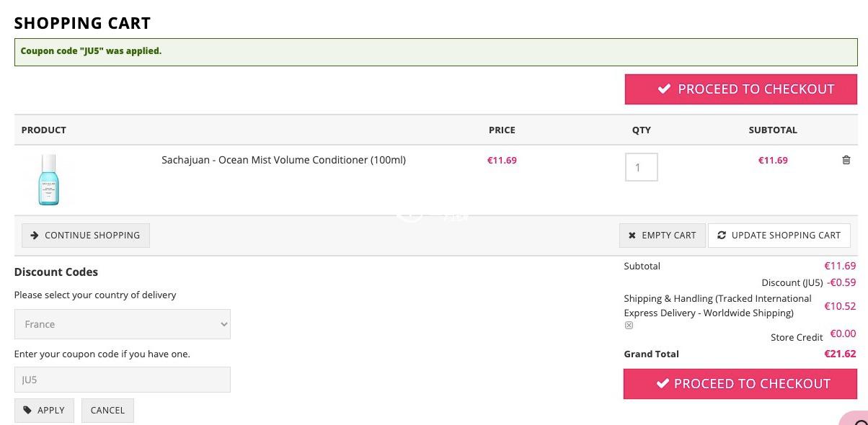This screenshot has height=425, width=868.
Task: Focus the coupon code input field
Action: [x=123, y=380]
